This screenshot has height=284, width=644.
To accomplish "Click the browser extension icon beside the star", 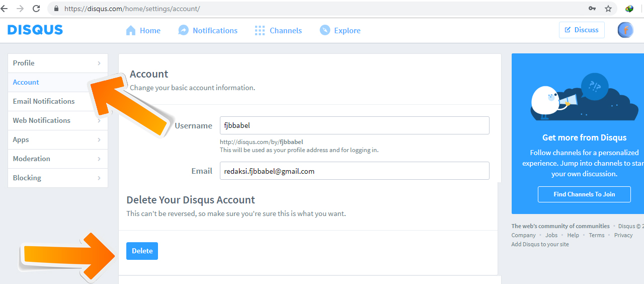I will [x=629, y=9].
